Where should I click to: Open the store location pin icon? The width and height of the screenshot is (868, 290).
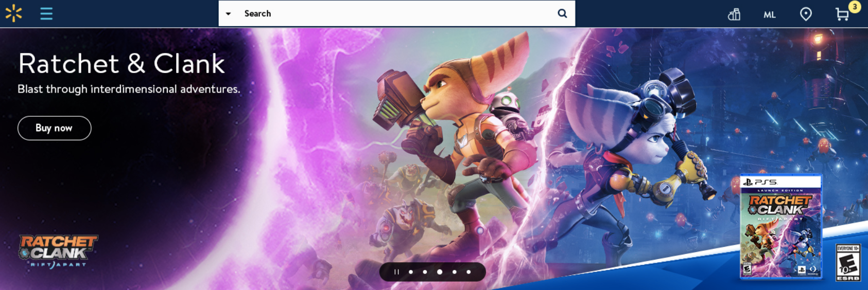coord(806,14)
